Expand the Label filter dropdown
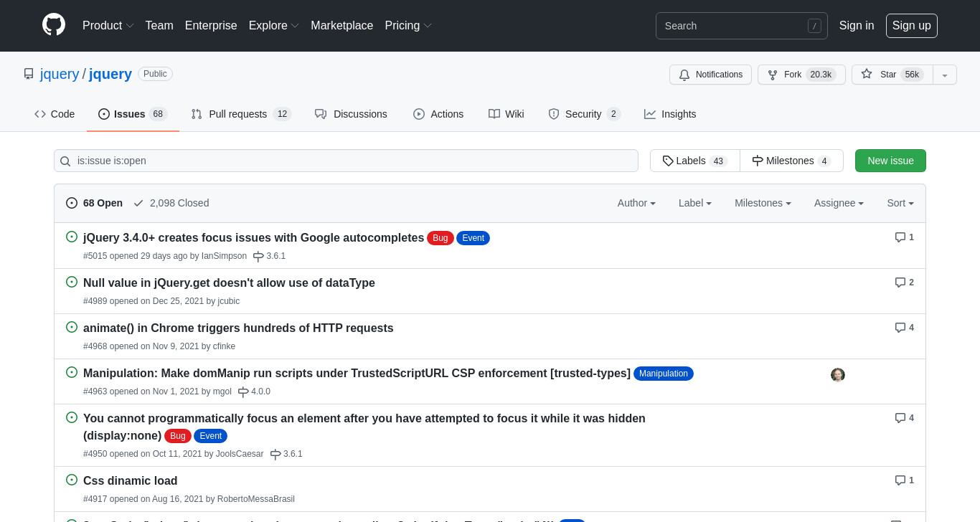 click(695, 203)
